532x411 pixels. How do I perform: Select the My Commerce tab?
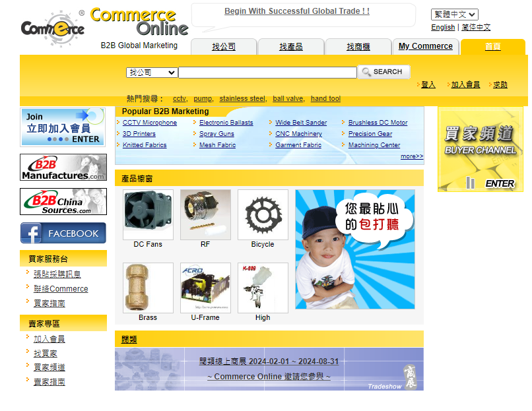click(425, 47)
